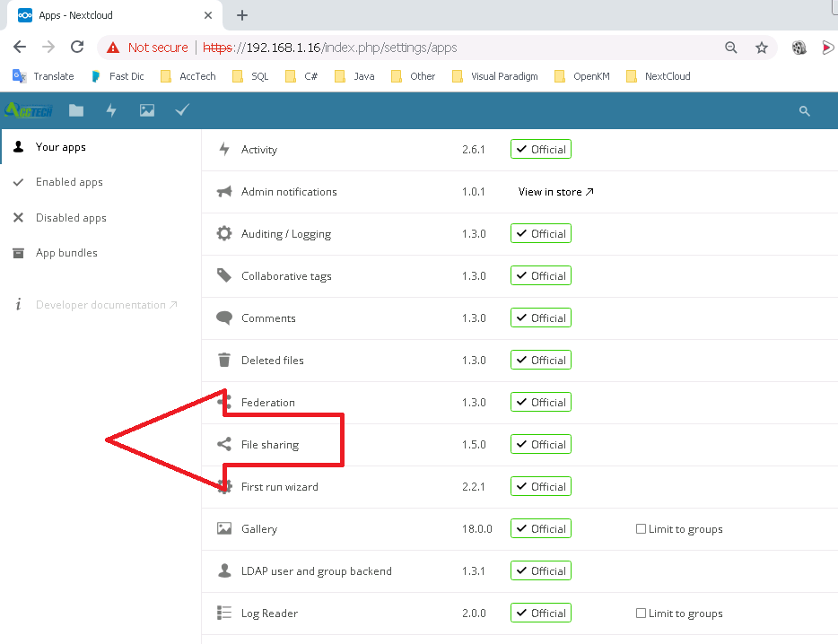Select the Federation app name
Viewport: 838px width, 644px height.
(x=267, y=403)
